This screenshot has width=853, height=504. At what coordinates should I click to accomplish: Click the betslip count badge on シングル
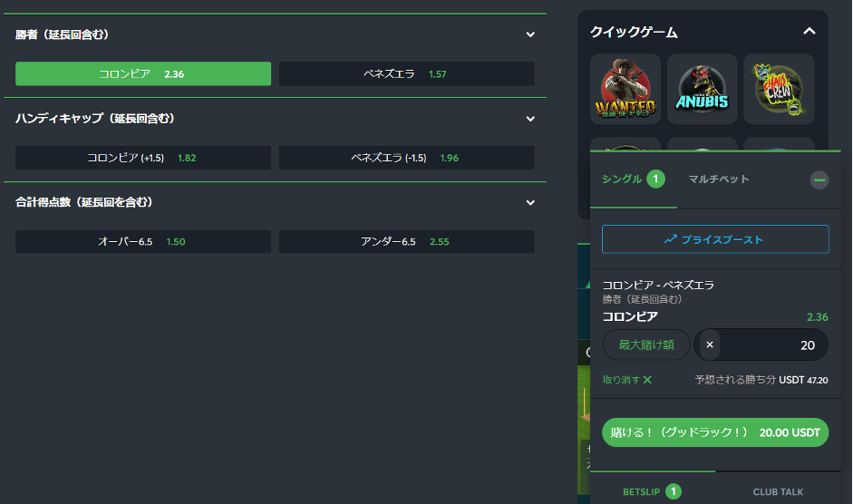[656, 179]
